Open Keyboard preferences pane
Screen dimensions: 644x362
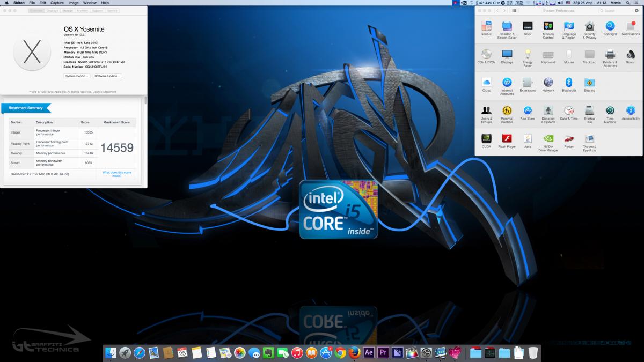pos(548,56)
